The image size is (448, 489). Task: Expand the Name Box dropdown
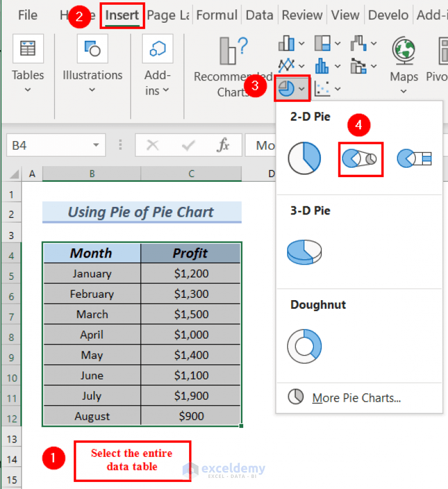pyautogui.click(x=96, y=145)
